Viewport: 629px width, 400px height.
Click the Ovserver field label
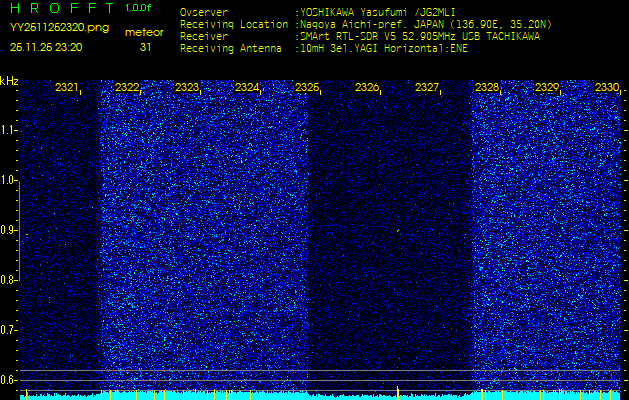pos(204,13)
